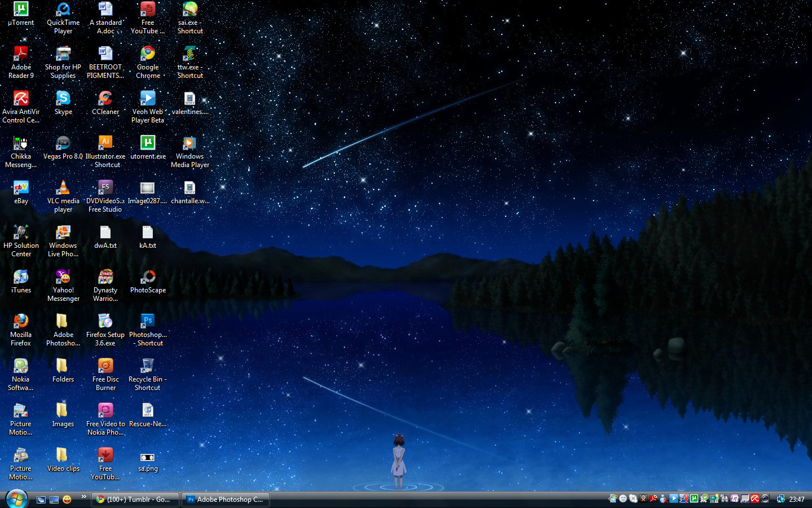Open the Yahoo! Messenger desktop icon

(63, 286)
